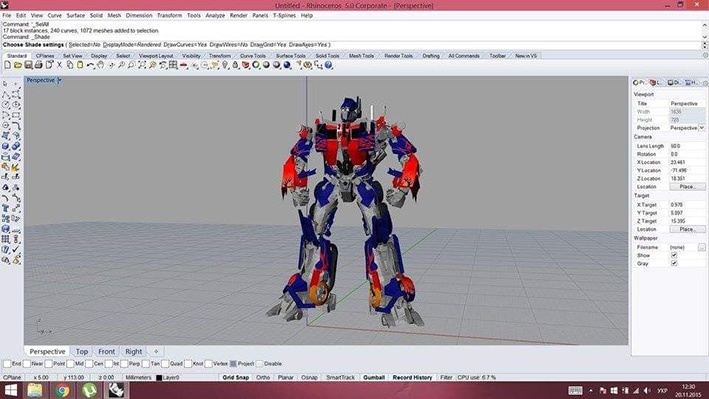
Task: Toggle Gumball in status bar
Action: pyautogui.click(x=374, y=377)
